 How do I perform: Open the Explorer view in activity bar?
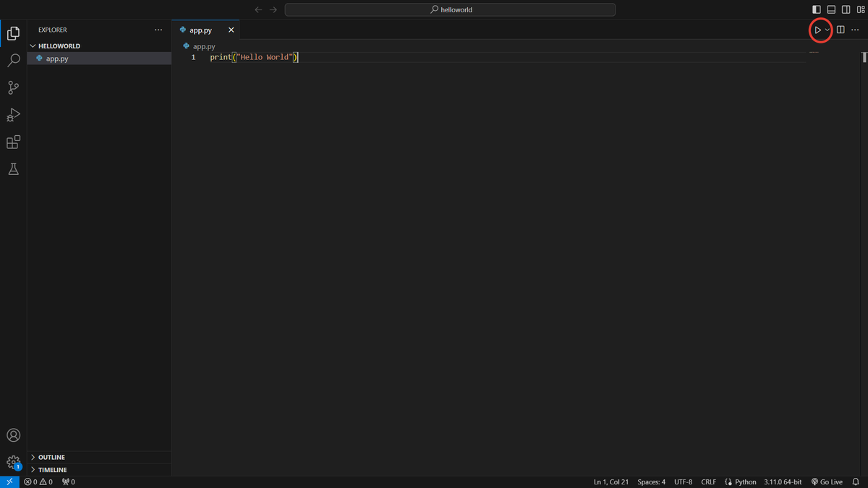point(13,33)
